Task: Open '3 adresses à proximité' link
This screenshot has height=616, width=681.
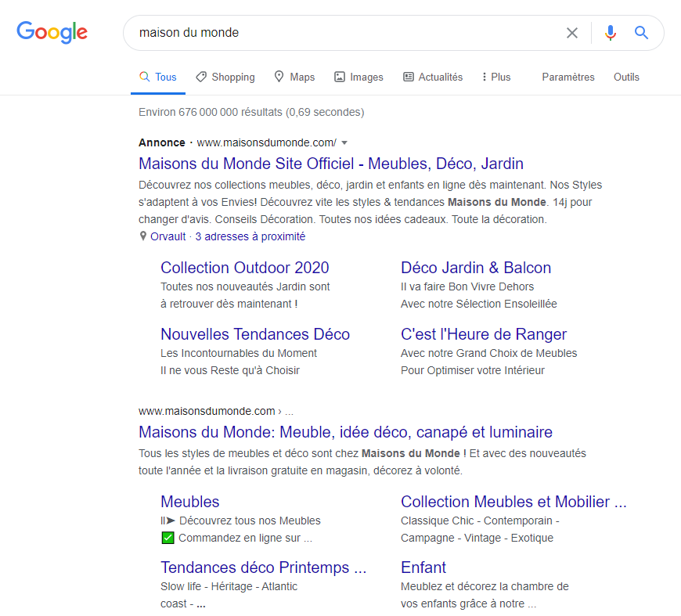Action: tap(250, 236)
